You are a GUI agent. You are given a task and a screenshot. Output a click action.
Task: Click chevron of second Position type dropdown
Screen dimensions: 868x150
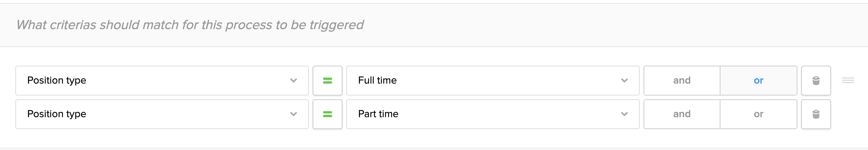click(294, 114)
